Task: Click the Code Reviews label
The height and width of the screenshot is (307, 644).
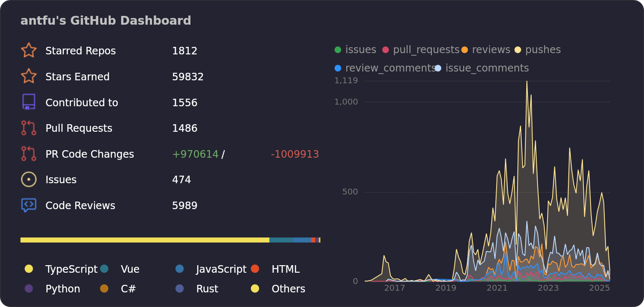Action: [x=80, y=206]
